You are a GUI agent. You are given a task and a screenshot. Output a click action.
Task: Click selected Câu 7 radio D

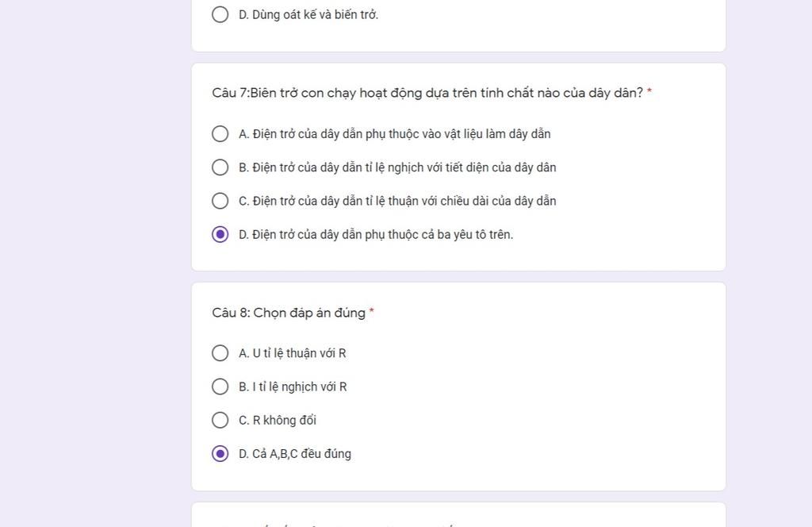click(220, 234)
